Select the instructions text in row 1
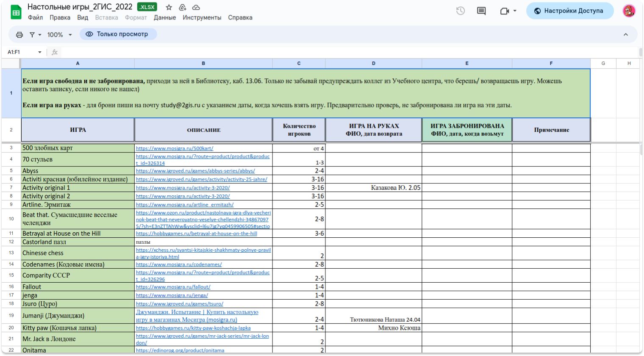Image resolution: width=644 pixels, height=356 pixels. pos(305,93)
